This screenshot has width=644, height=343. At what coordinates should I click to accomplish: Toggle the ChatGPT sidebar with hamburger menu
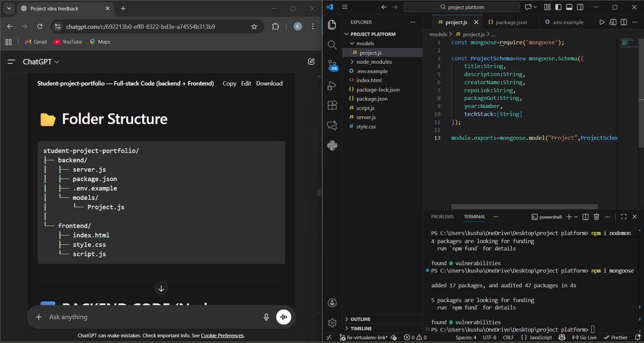pyautogui.click(x=11, y=62)
